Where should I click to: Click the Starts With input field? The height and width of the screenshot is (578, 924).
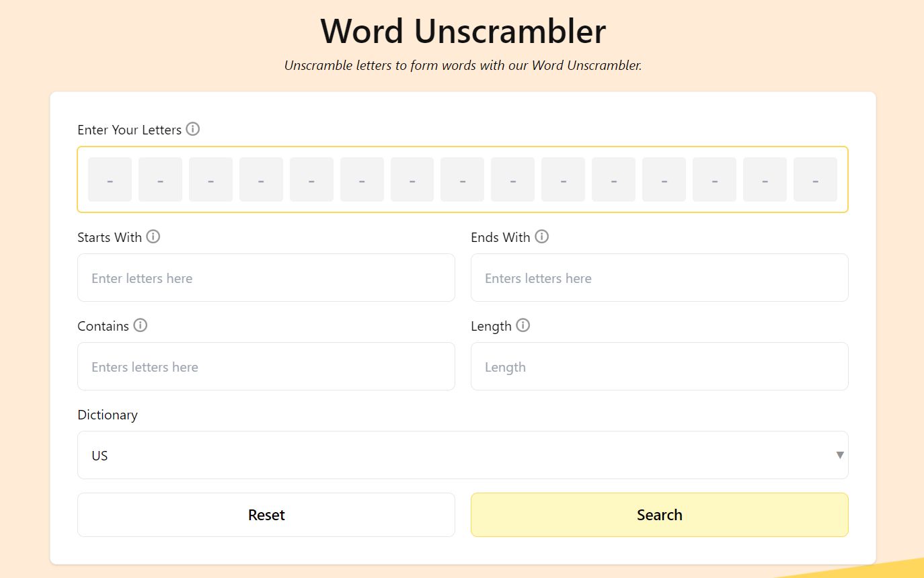point(266,278)
